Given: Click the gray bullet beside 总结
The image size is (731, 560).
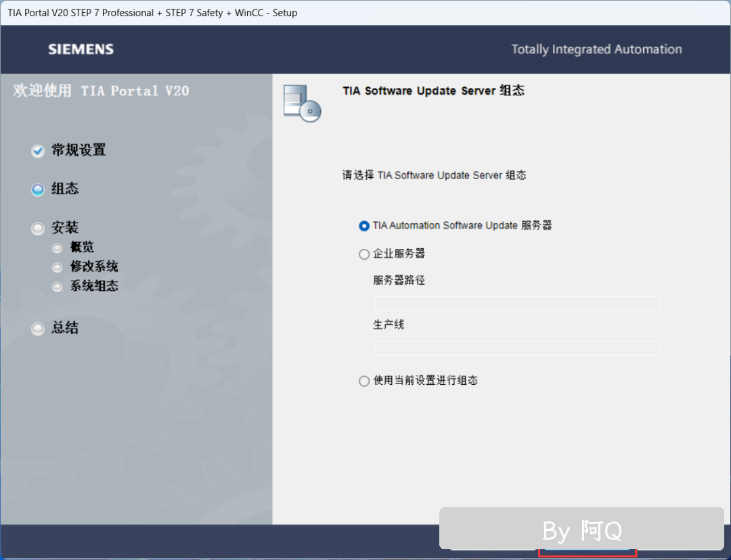Looking at the screenshot, I should (x=38, y=329).
